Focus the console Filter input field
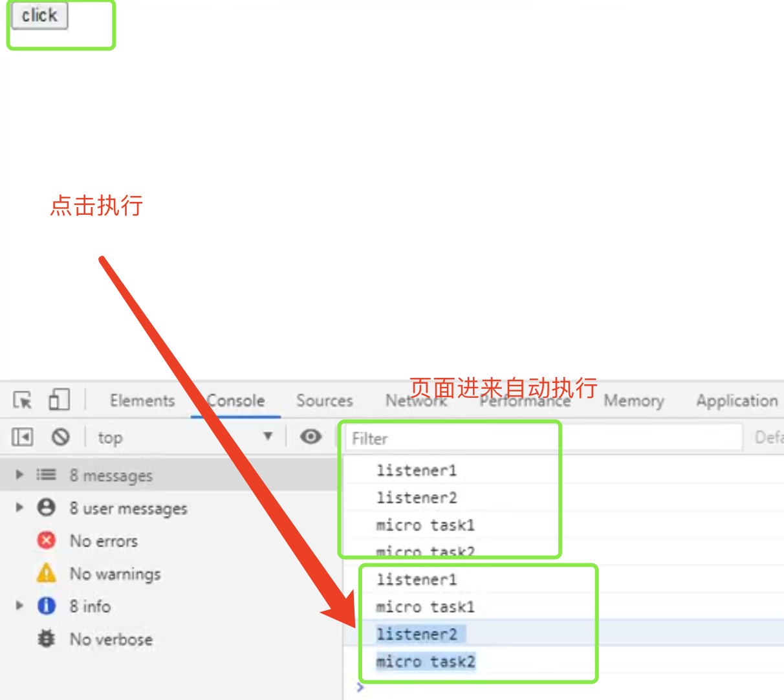 (x=543, y=439)
